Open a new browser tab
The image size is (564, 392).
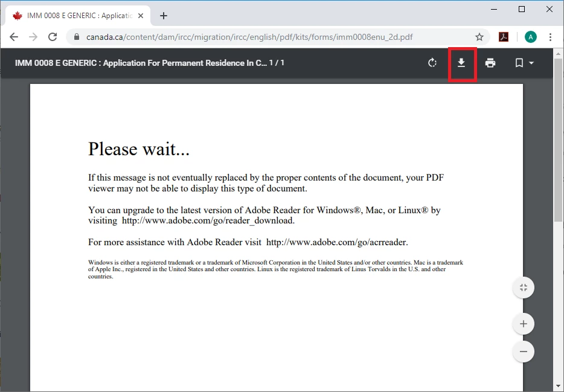pyautogui.click(x=164, y=16)
